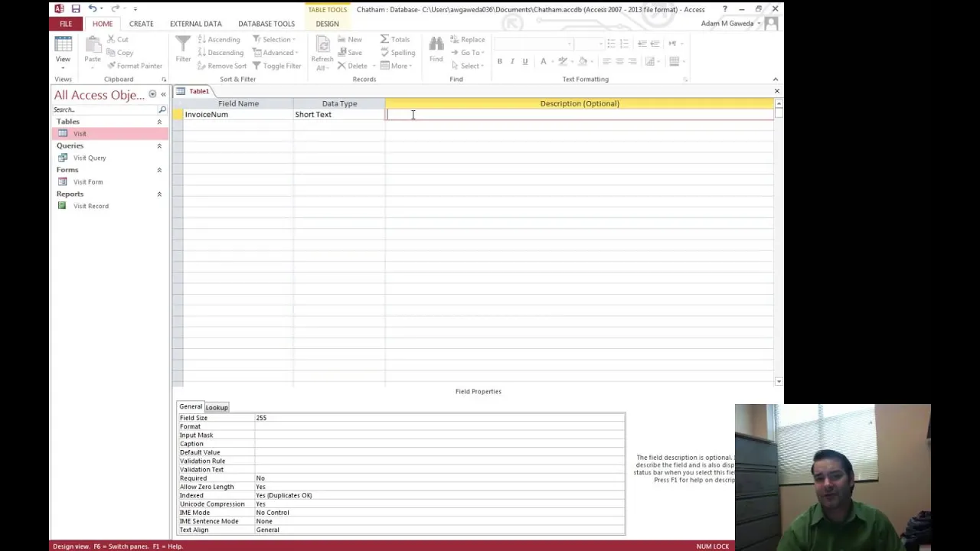
Task: Collapse the ribbon with the chevron
Action: (776, 80)
